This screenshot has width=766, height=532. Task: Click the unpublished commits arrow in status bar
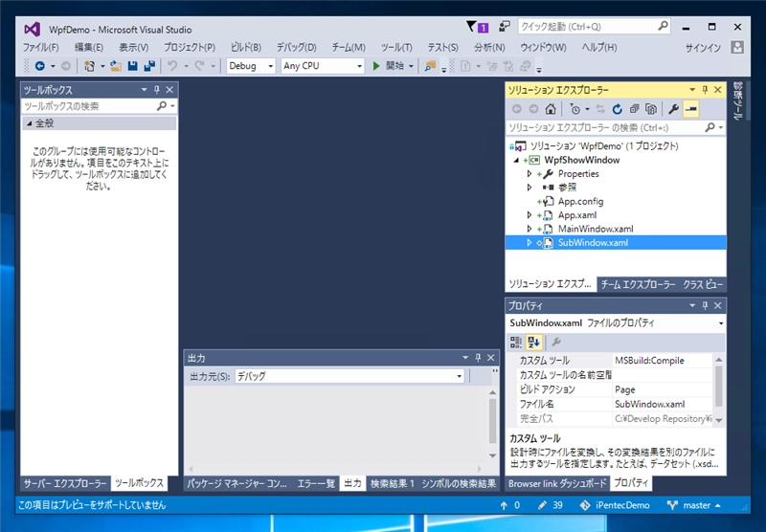(x=509, y=505)
